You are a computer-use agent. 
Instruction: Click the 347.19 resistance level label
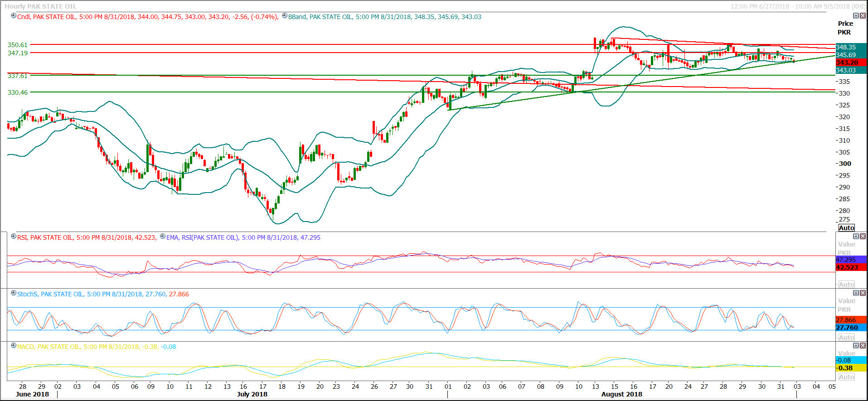click(18, 53)
